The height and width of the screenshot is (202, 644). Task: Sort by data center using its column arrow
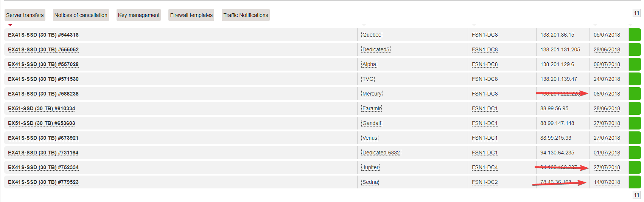click(x=474, y=25)
